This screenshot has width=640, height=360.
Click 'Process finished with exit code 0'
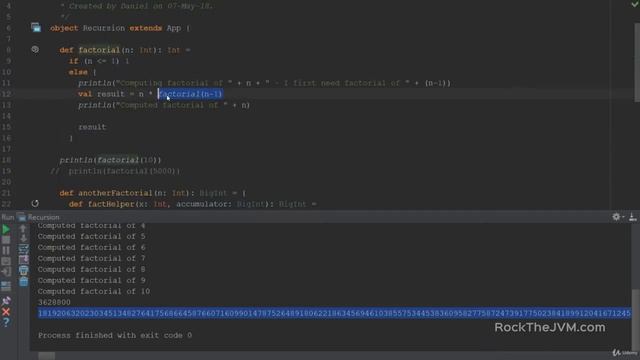coord(115,336)
